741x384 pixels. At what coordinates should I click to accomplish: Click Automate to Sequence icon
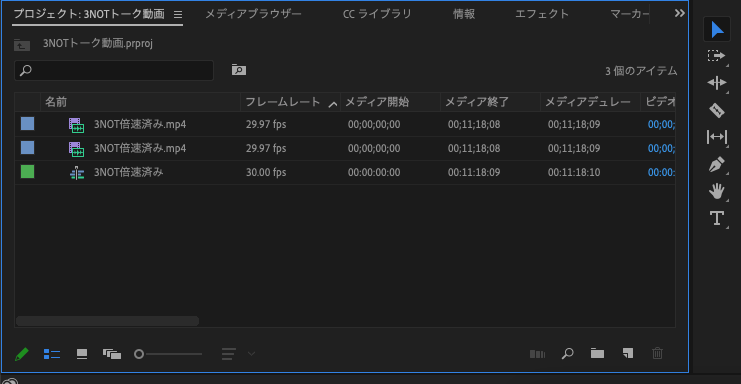[x=537, y=354]
